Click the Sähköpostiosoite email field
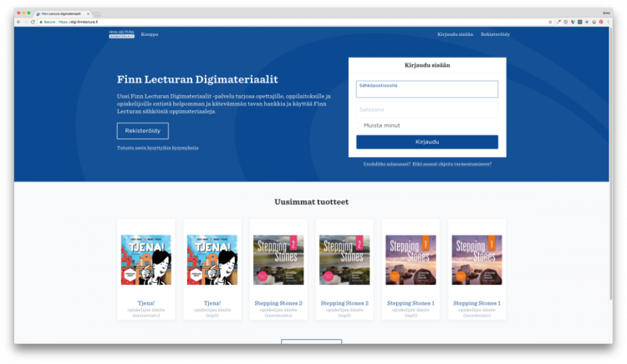 point(427,89)
